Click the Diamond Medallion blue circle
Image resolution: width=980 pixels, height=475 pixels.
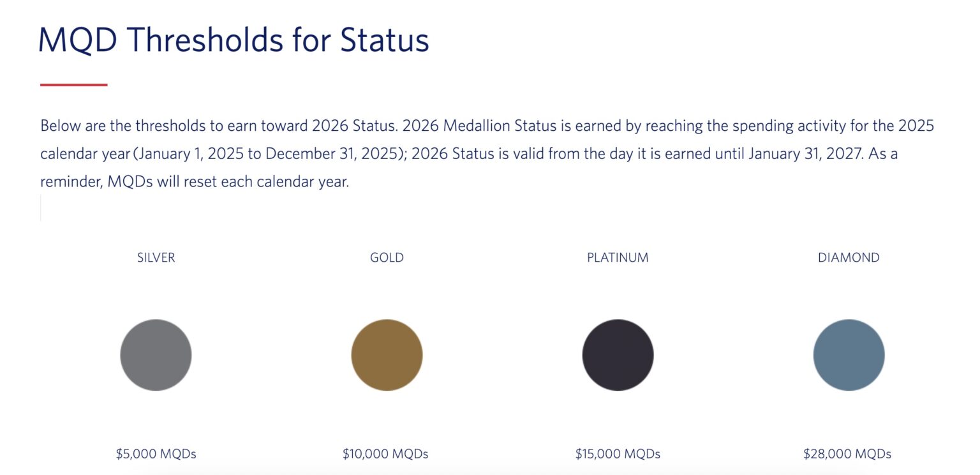tap(849, 355)
